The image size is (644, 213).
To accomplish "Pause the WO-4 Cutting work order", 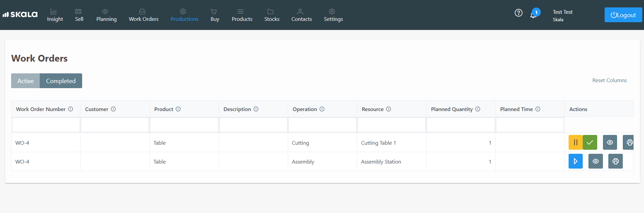I will pos(575,142).
